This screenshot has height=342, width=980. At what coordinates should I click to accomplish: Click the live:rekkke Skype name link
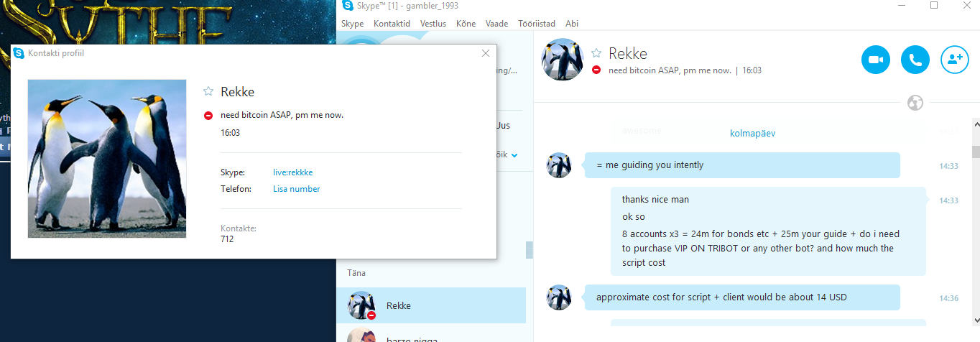click(x=293, y=172)
